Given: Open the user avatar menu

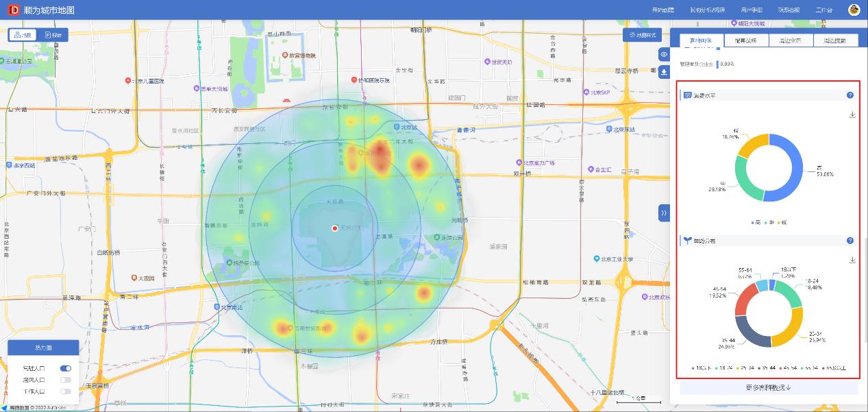Looking at the screenshot, I should [853, 10].
